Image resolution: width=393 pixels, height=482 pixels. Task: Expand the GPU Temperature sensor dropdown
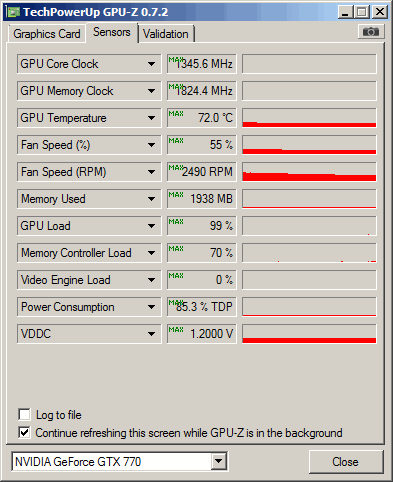coord(151,118)
